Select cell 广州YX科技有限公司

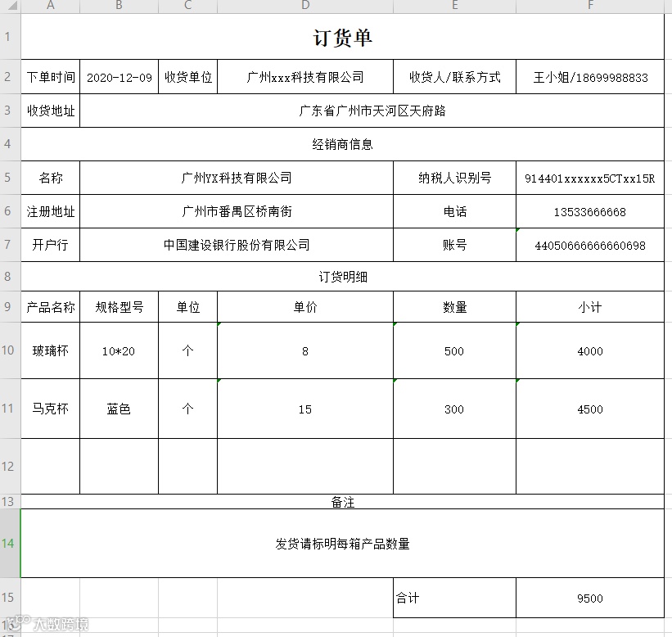click(237, 178)
